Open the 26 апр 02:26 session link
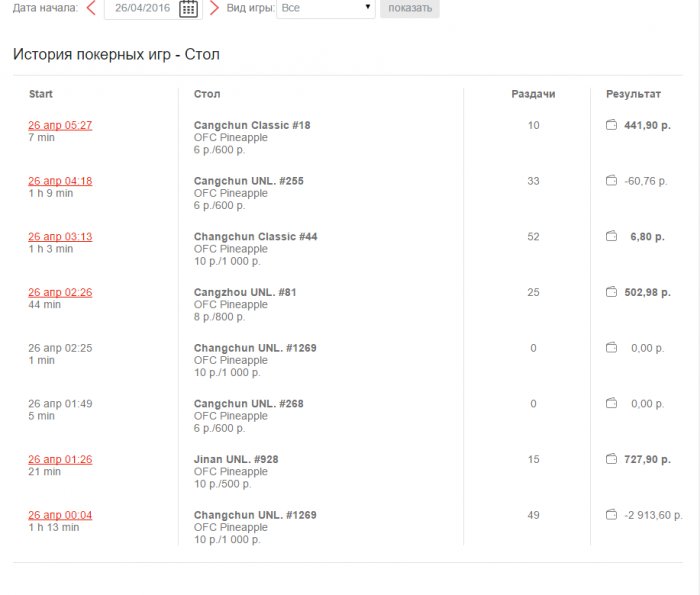This screenshot has height=595, width=700. pos(60,292)
